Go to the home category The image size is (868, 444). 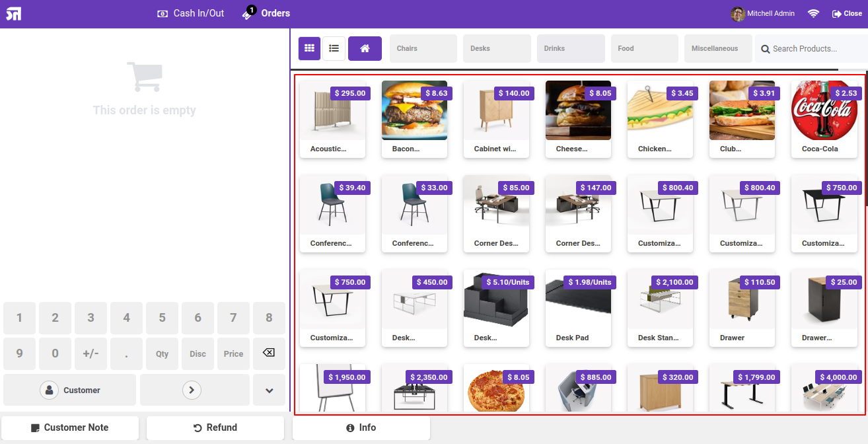pos(365,48)
